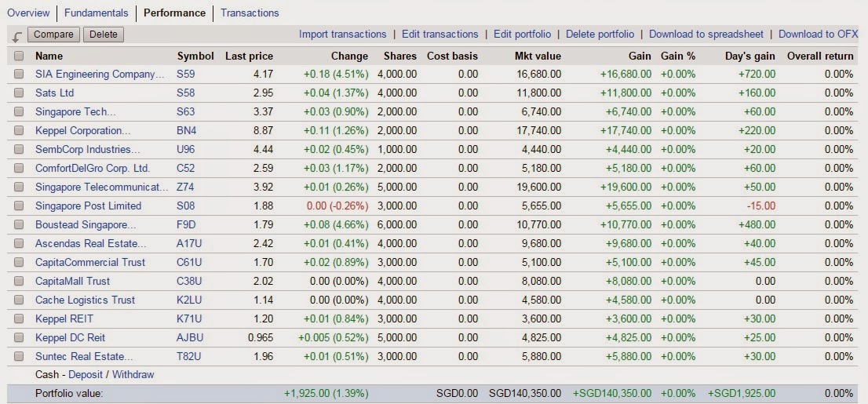This screenshot has height=404, width=868.
Task: Open Keppel DC Reit link
Action: [x=70, y=337]
